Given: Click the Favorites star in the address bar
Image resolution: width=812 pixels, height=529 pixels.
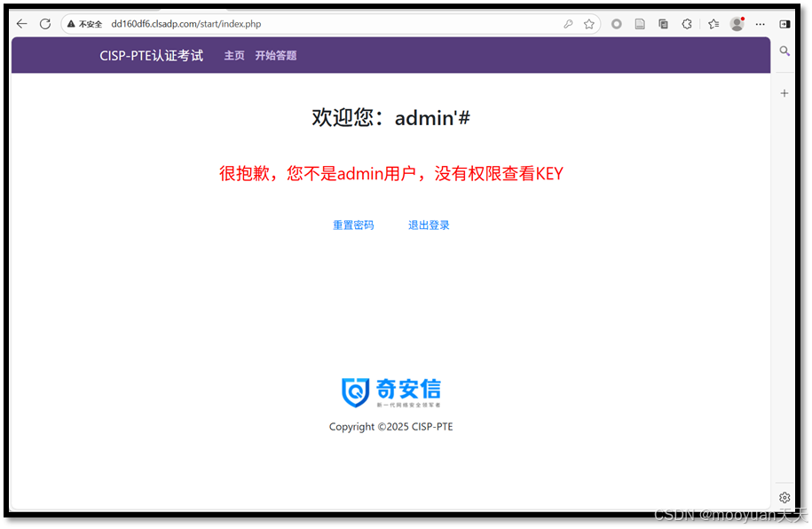Looking at the screenshot, I should coord(589,24).
